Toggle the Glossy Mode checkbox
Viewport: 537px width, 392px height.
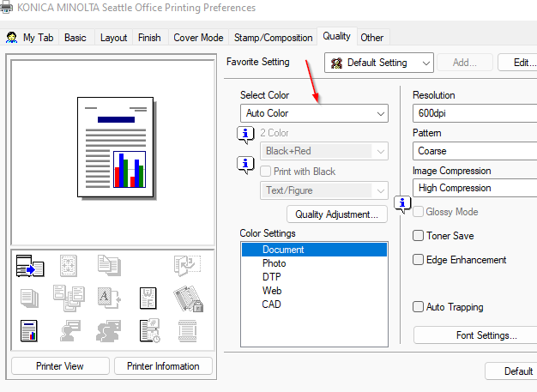[x=418, y=212]
